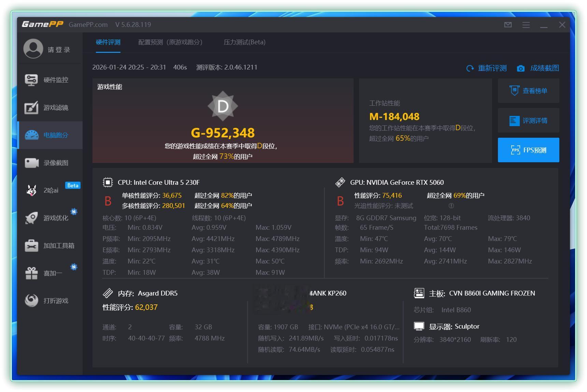587x392 pixels.
Task: Open 打折游戏 discounted games in sidebar
Action: point(50,301)
